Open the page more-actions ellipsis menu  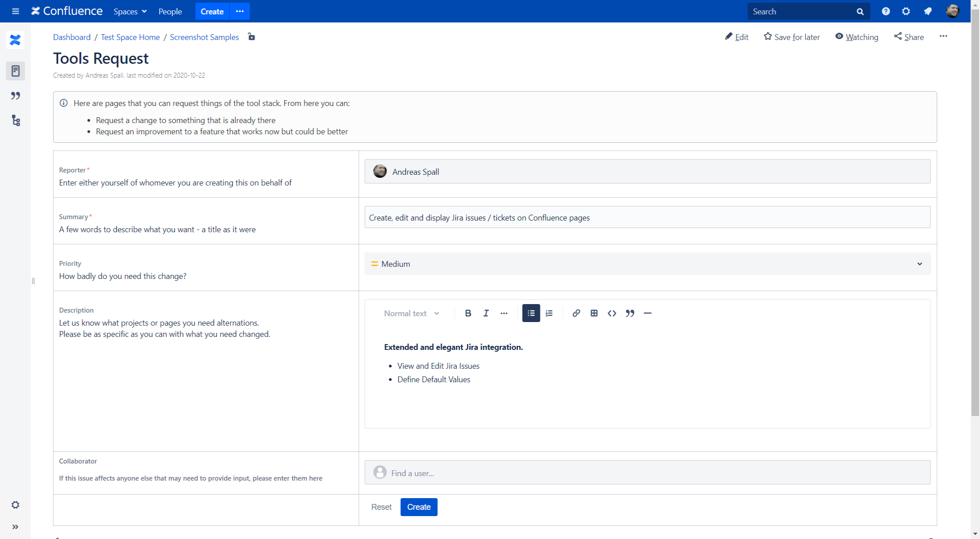click(943, 36)
